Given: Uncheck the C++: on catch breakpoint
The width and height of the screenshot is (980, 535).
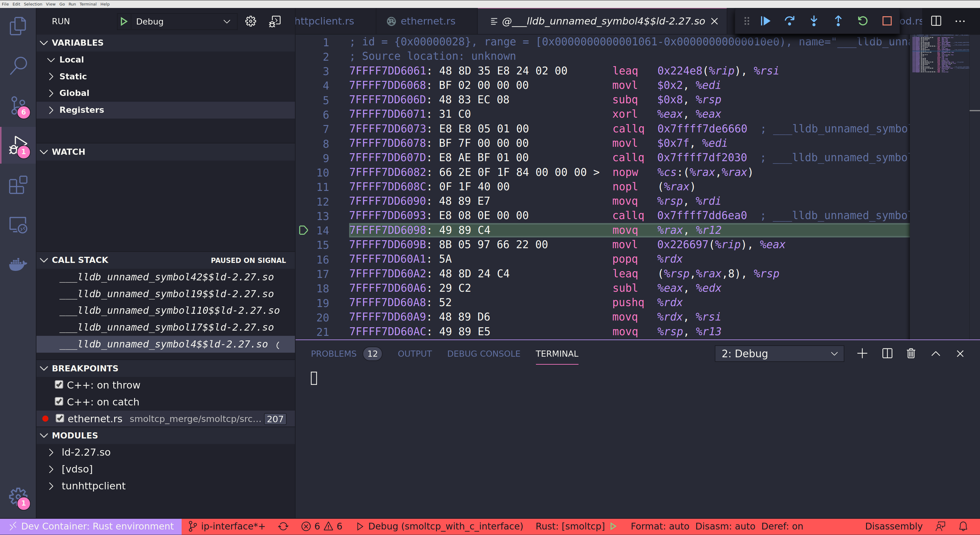Looking at the screenshot, I should coord(59,401).
